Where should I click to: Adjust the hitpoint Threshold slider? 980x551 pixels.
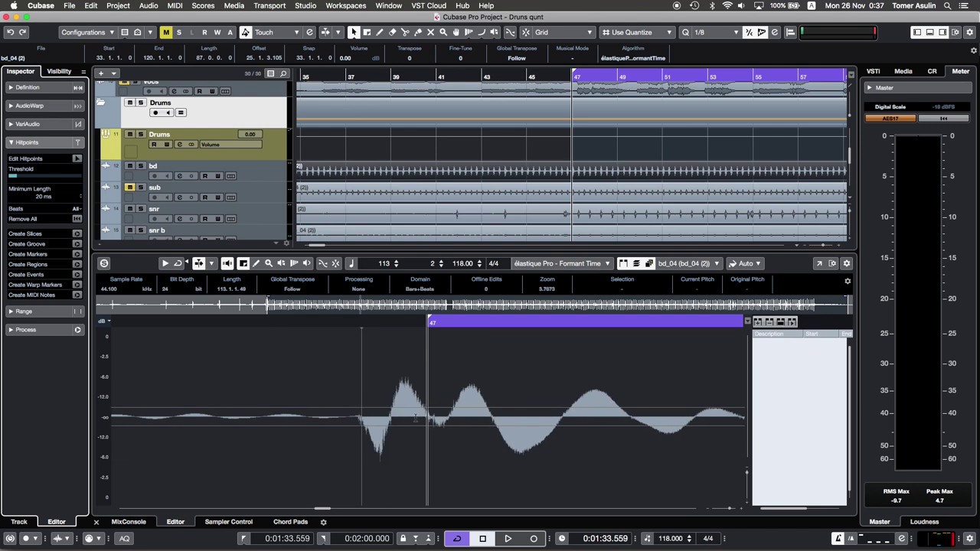point(44,176)
